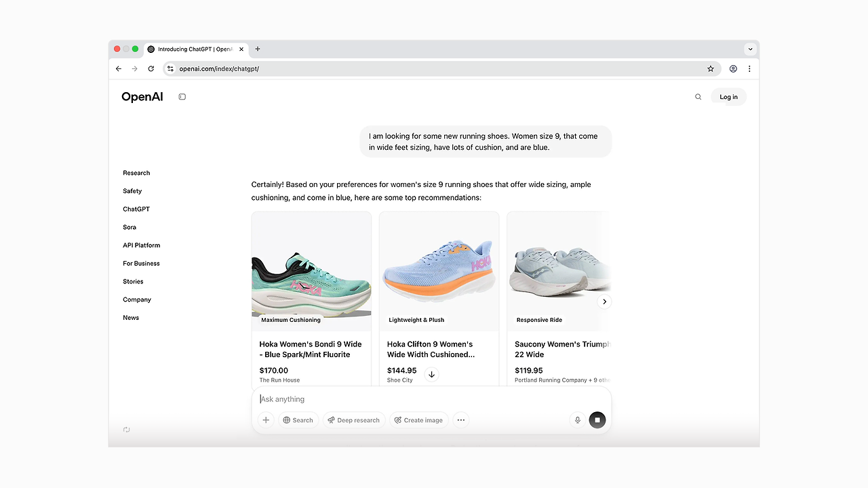Jump to the bottom using the down-arrow button
This screenshot has width=868, height=488.
coord(431,374)
